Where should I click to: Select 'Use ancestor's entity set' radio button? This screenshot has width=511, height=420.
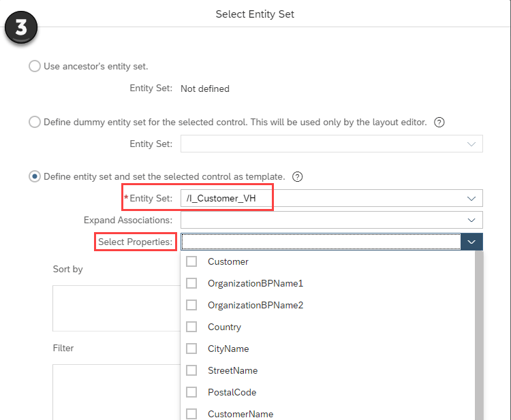[35, 67]
